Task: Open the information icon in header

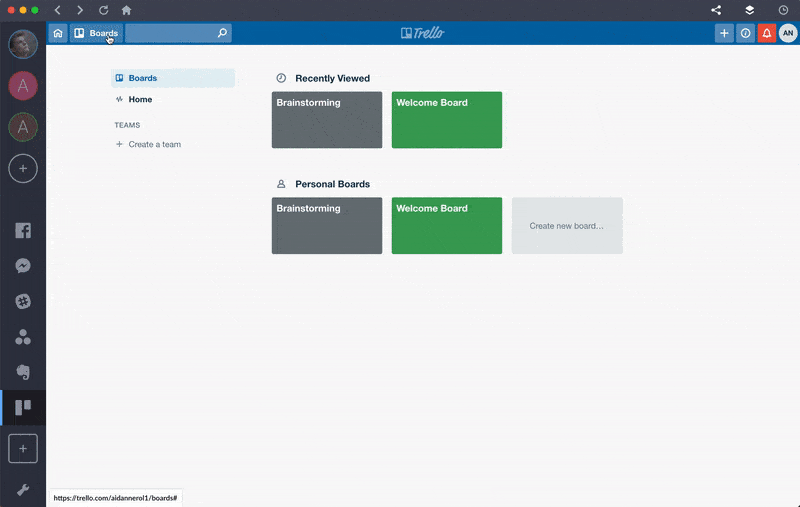Action: 745,33
